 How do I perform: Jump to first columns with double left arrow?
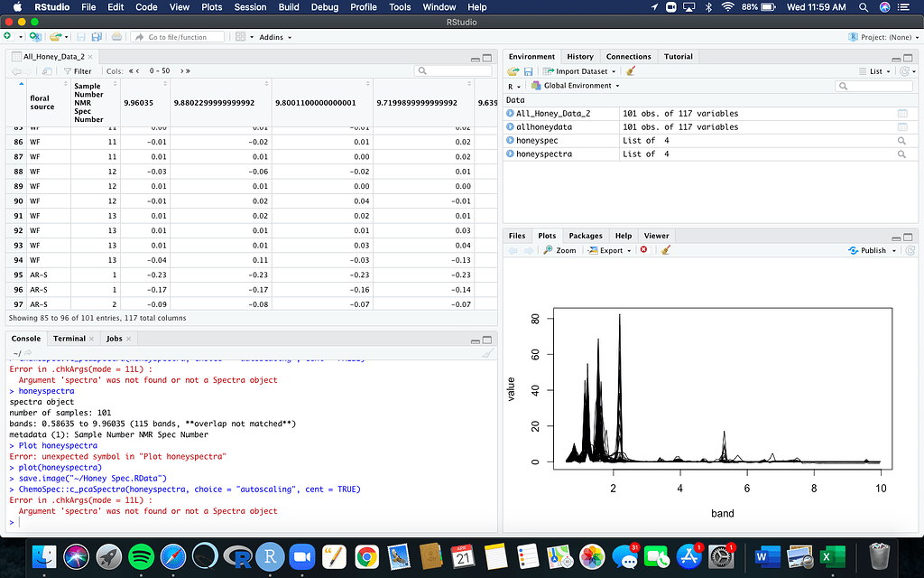131,70
